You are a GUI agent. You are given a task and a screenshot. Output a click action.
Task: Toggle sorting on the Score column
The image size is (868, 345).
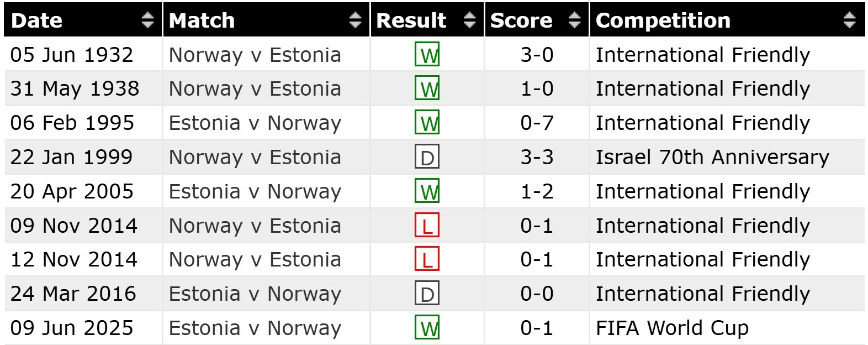pos(574,20)
